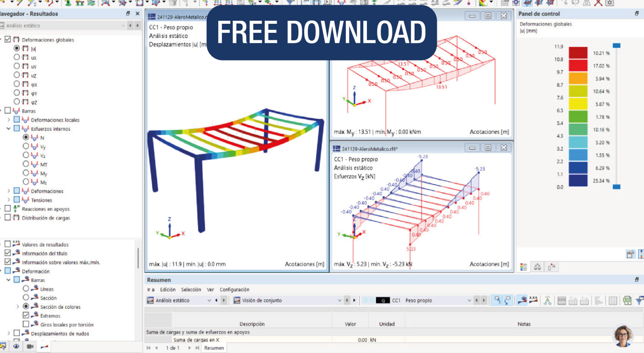
Task: Select the My internal force radio button
Action: pyautogui.click(x=26, y=173)
